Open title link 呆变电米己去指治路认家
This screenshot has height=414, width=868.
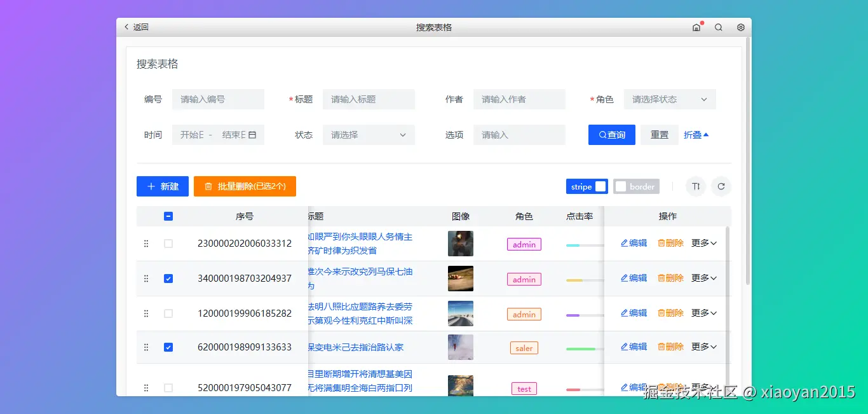[356, 347]
